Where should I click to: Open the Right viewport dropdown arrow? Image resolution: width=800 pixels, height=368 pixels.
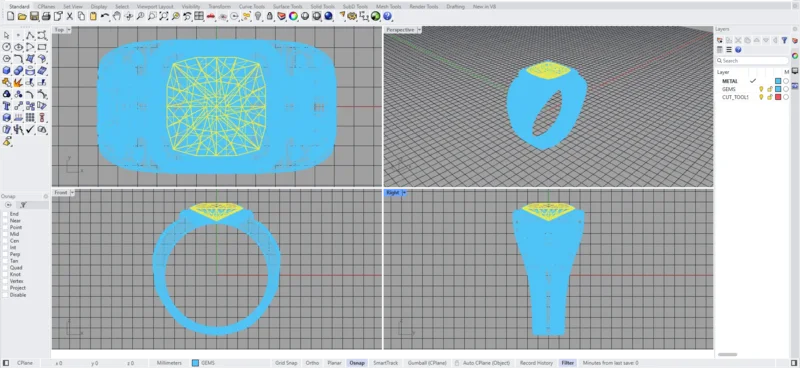click(404, 192)
